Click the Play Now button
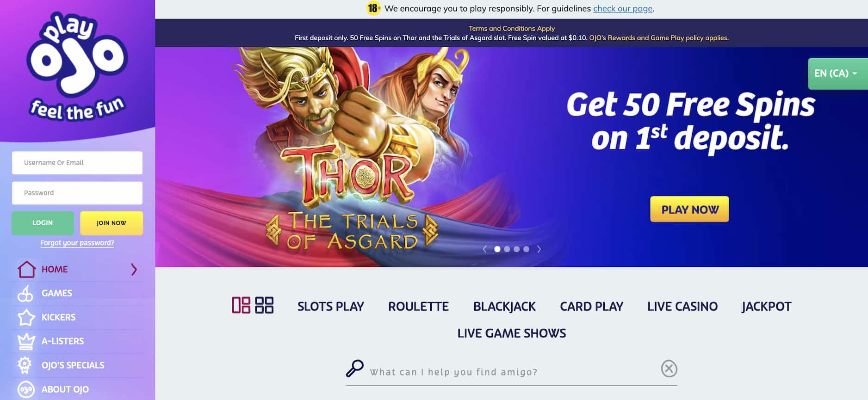Image resolution: width=868 pixels, height=400 pixels. (x=689, y=209)
